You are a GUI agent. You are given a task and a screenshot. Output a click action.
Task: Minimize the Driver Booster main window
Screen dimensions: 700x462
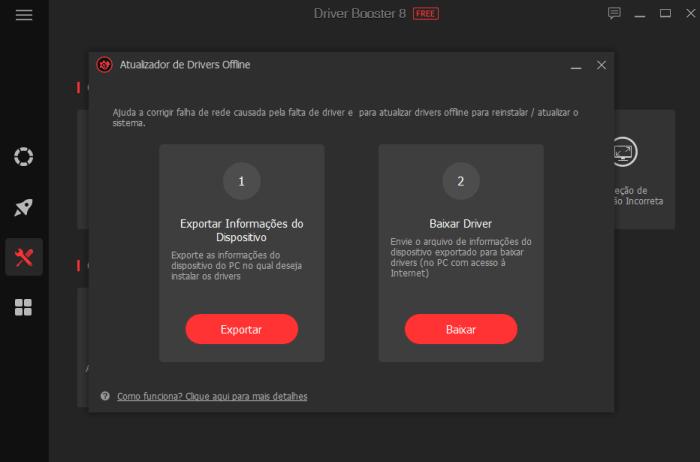640,14
